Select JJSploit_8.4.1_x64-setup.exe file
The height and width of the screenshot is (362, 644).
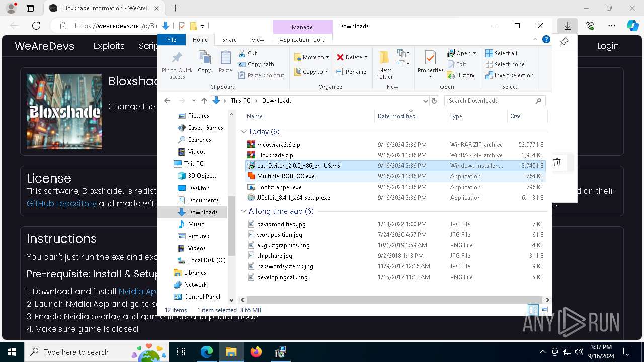395,198
